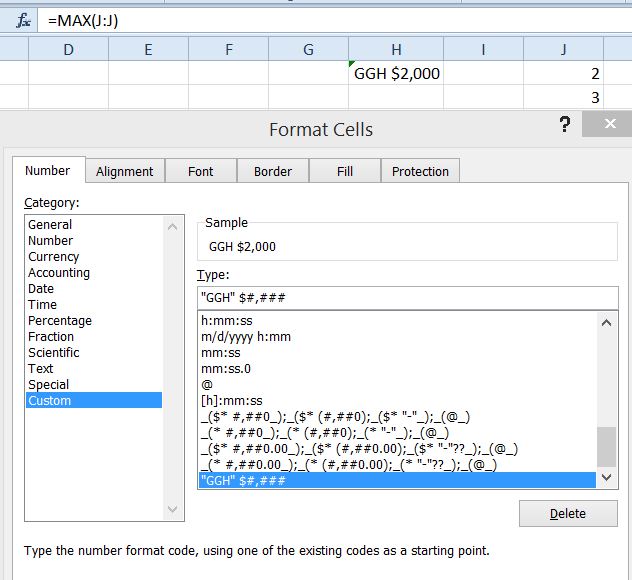Switch to the Alignment tab

pyautogui.click(x=125, y=171)
